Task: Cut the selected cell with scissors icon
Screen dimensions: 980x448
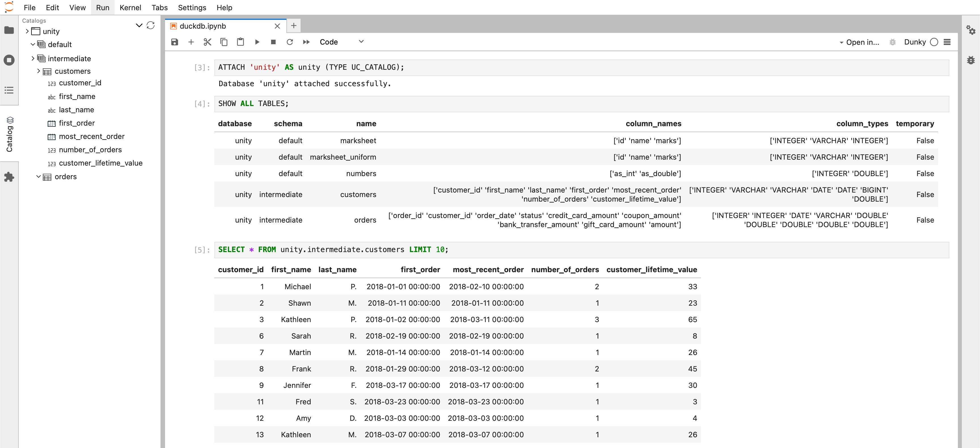Action: pos(207,42)
